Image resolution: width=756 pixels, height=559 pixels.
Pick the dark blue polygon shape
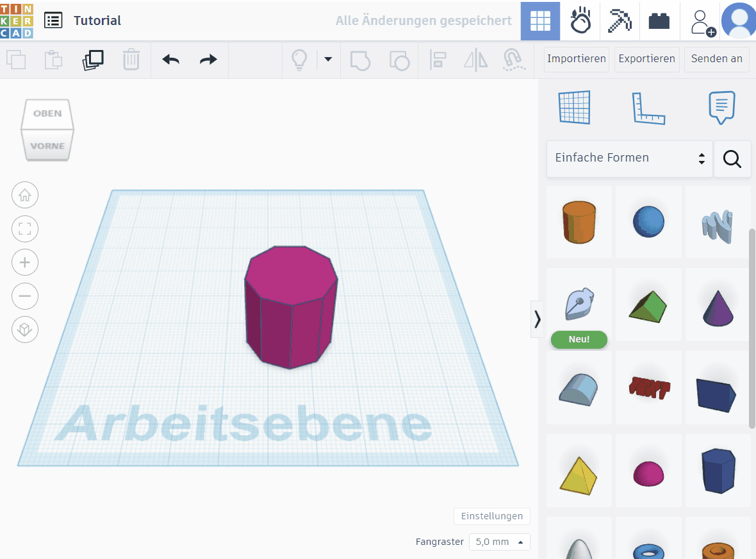pyautogui.click(x=718, y=471)
